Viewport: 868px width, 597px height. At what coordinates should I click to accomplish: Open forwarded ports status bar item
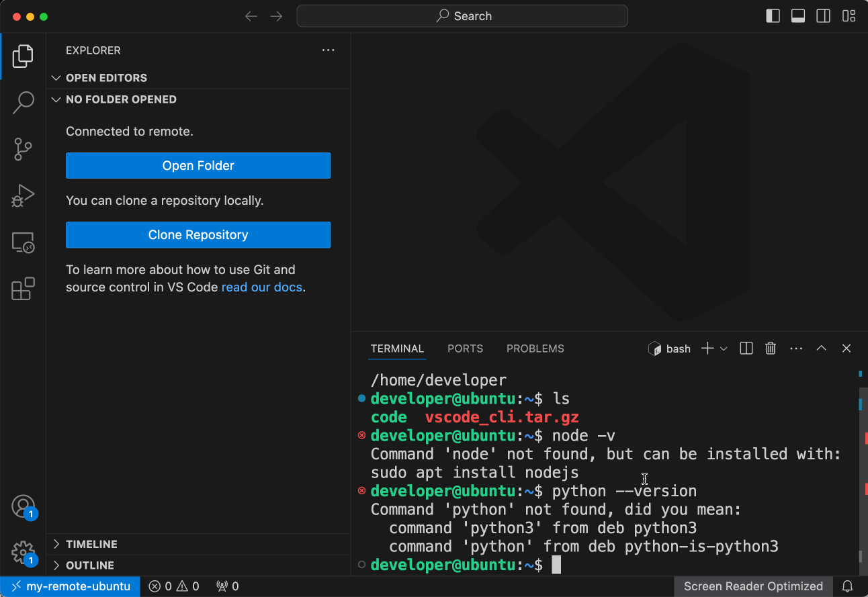[228, 586]
